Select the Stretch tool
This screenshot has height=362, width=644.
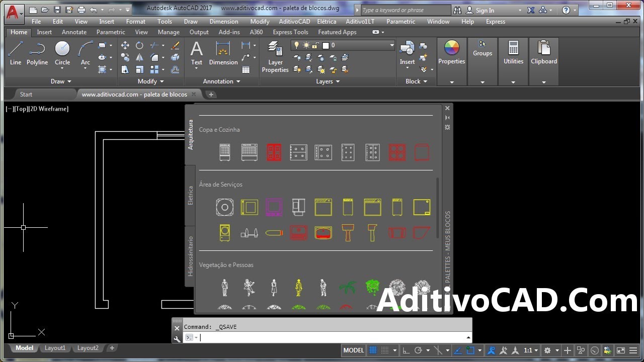coord(125,69)
